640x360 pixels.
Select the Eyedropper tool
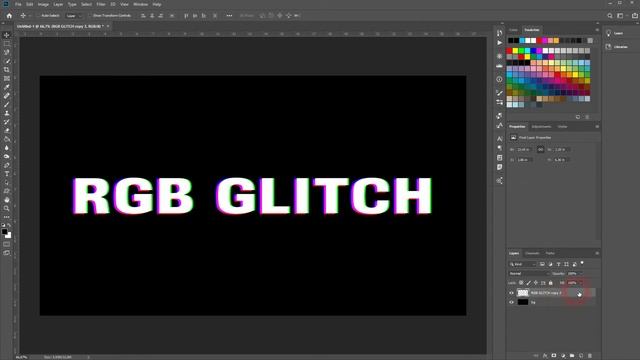click(x=7, y=87)
